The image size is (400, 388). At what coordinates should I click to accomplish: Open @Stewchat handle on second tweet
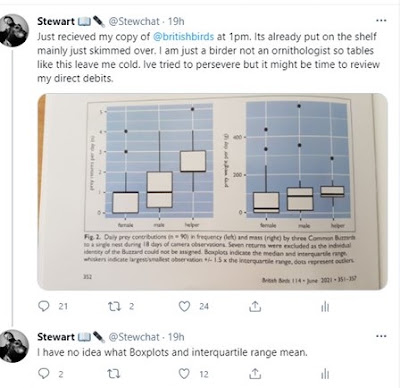134,337
